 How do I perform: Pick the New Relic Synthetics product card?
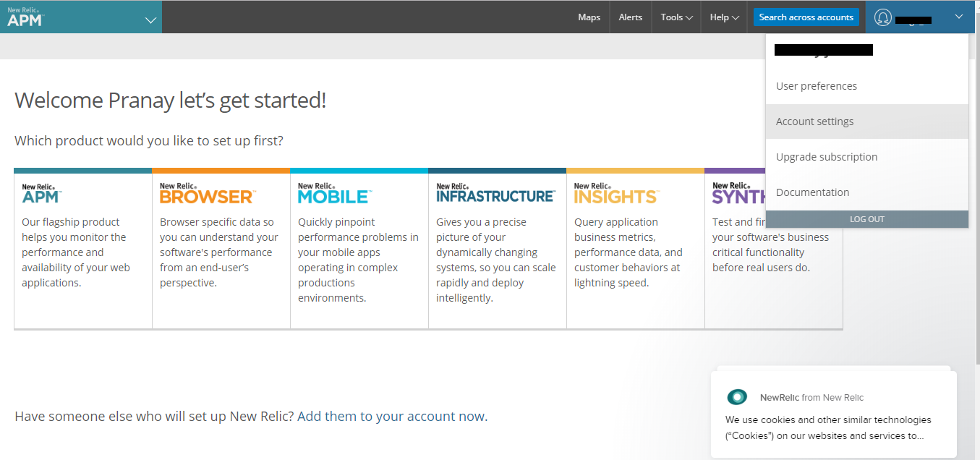point(774,249)
